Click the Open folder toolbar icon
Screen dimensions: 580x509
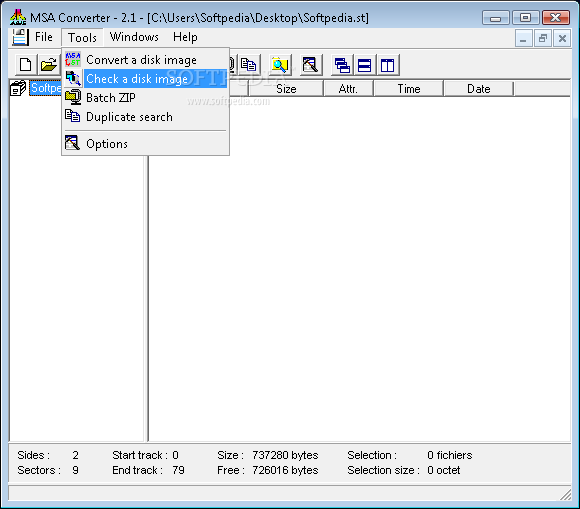coord(49,65)
